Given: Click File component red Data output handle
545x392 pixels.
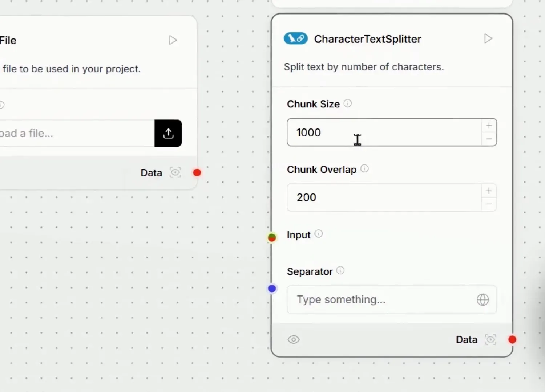Looking at the screenshot, I should point(197,172).
